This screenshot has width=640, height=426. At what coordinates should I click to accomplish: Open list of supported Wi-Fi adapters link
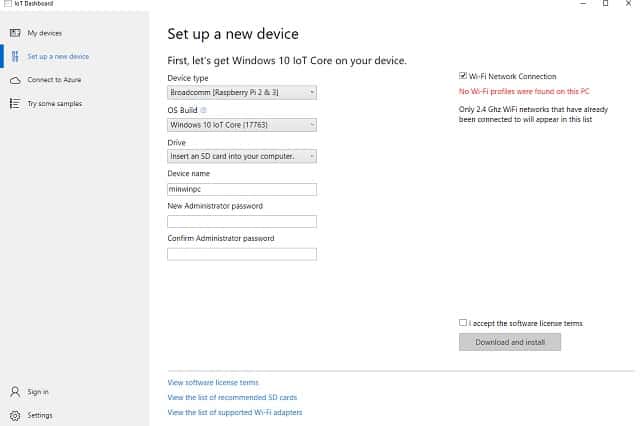pyautogui.click(x=235, y=413)
